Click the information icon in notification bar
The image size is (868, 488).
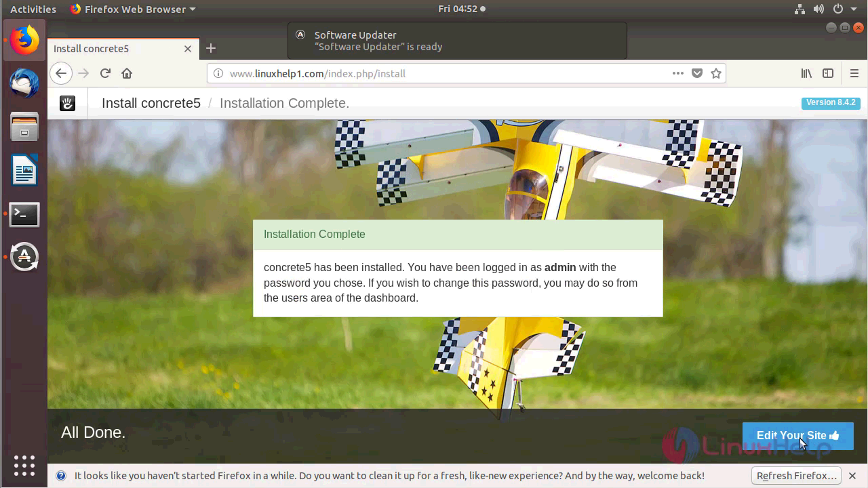(x=61, y=476)
